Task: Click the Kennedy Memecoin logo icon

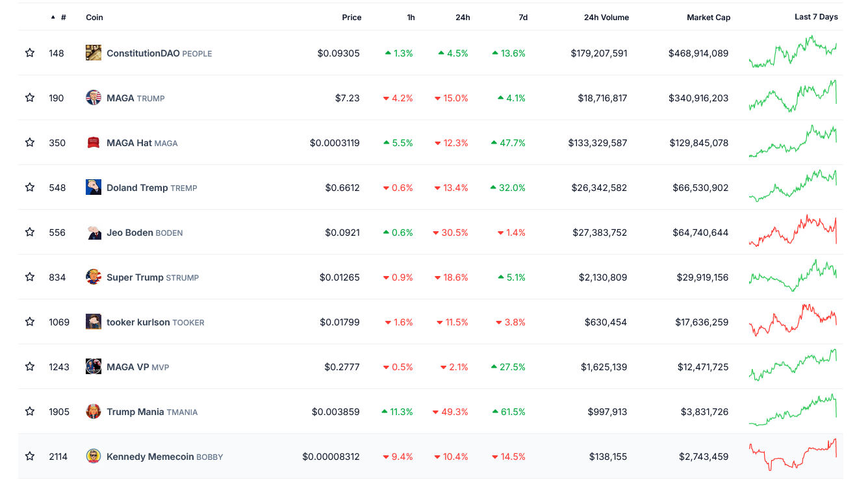Action: tap(94, 457)
